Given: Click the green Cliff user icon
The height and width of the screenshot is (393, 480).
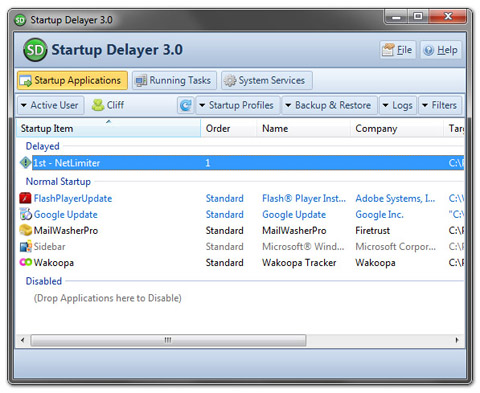Looking at the screenshot, I should (98, 105).
